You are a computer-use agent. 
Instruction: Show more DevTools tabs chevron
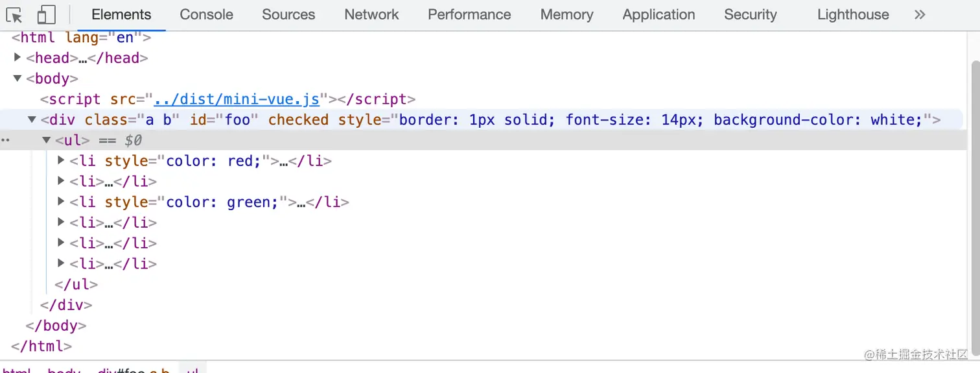(x=919, y=15)
